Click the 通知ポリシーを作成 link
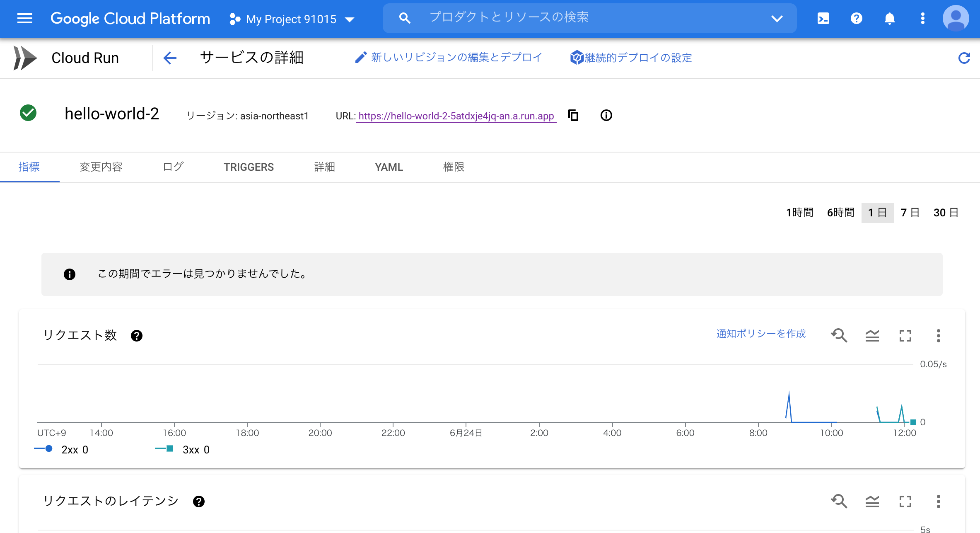 (x=760, y=334)
